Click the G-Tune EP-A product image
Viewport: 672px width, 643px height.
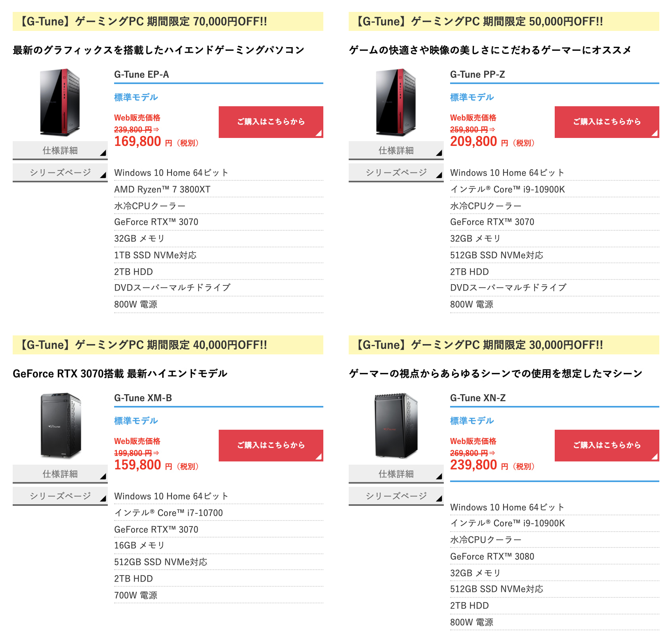pyautogui.click(x=60, y=103)
